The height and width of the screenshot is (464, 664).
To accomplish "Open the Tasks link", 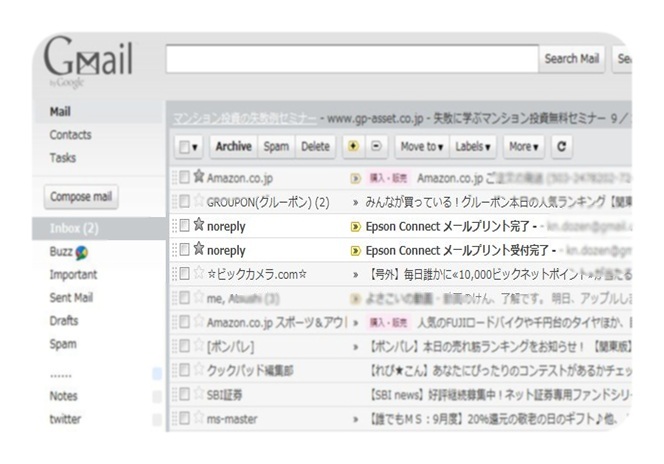I will [63, 158].
